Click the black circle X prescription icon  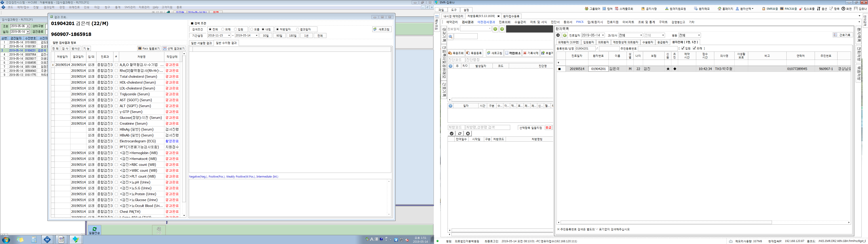[x=468, y=134]
